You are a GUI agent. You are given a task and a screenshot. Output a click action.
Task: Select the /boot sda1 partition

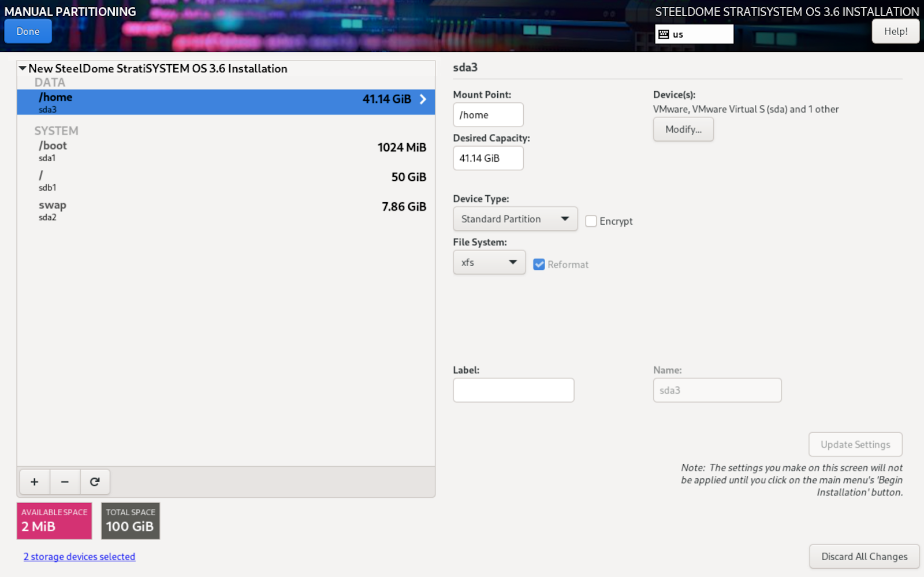225,150
